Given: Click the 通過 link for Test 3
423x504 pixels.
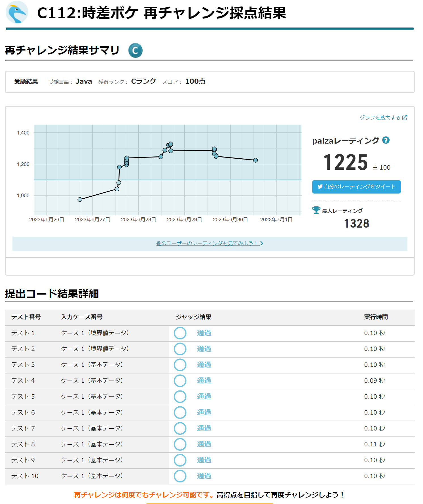Looking at the screenshot, I should click(x=204, y=365).
